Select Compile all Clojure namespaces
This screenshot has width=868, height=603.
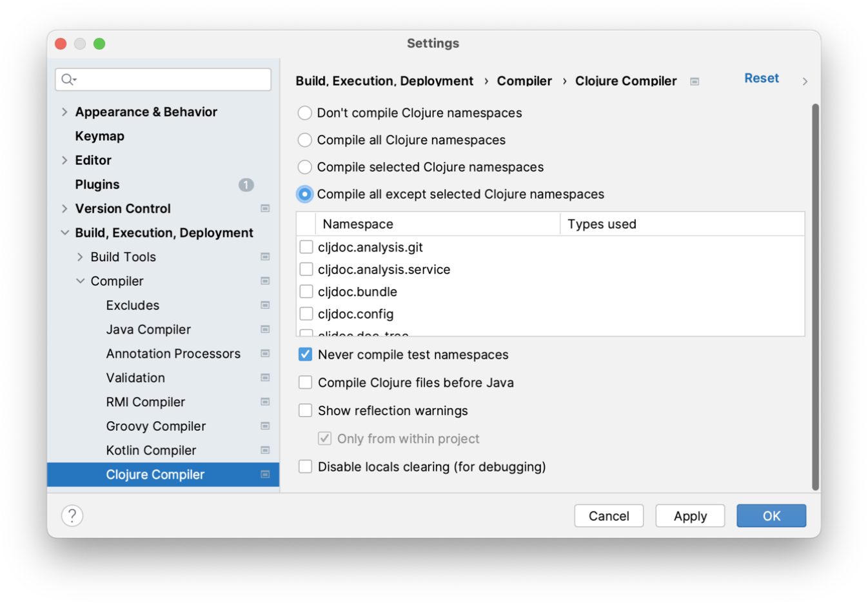click(305, 140)
